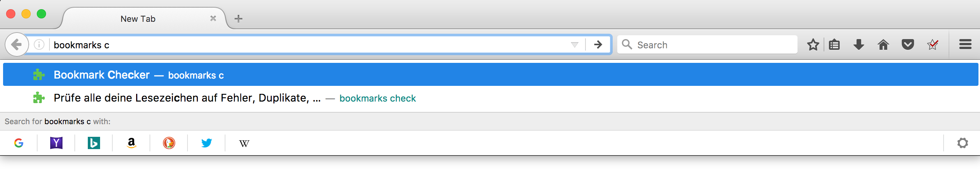Save page to Pocket

click(x=908, y=45)
